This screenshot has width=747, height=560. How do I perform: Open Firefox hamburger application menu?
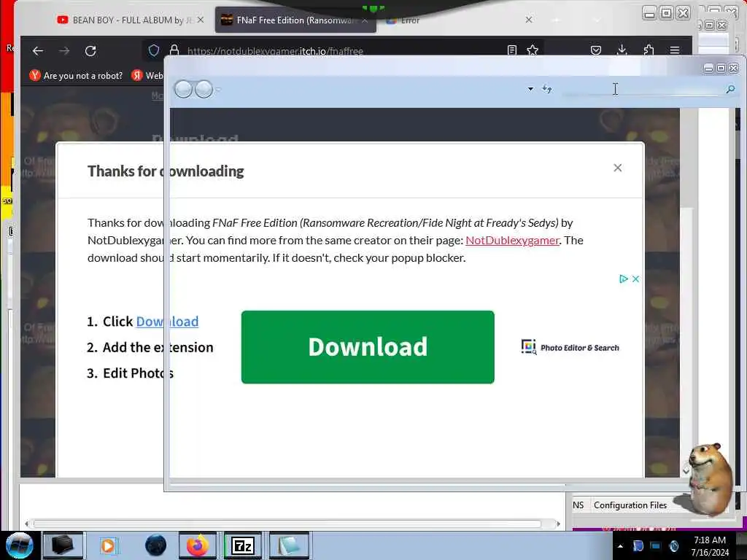pos(675,50)
